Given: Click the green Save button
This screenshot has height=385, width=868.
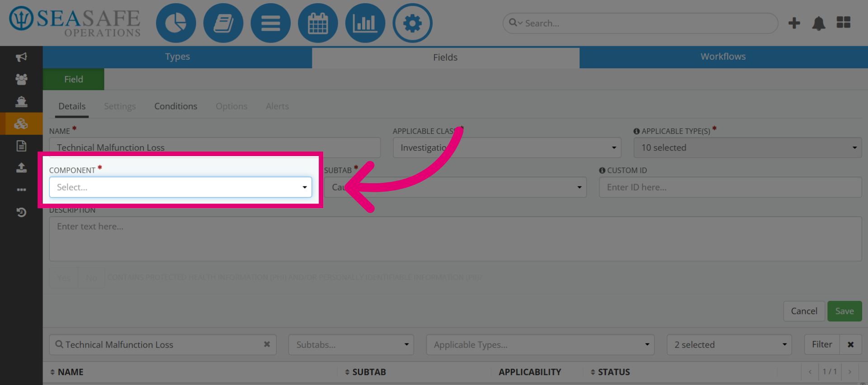Looking at the screenshot, I should (x=844, y=311).
